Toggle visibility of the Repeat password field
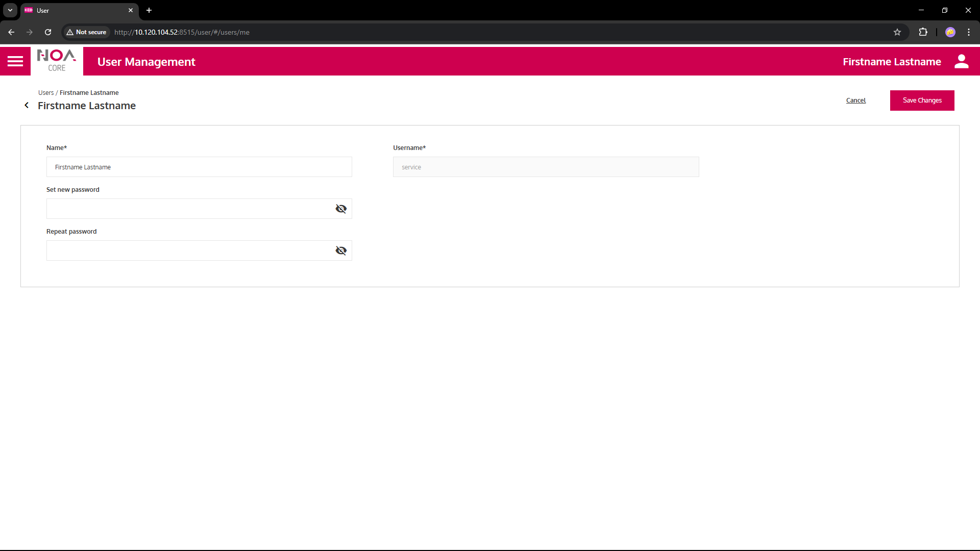 (x=341, y=251)
